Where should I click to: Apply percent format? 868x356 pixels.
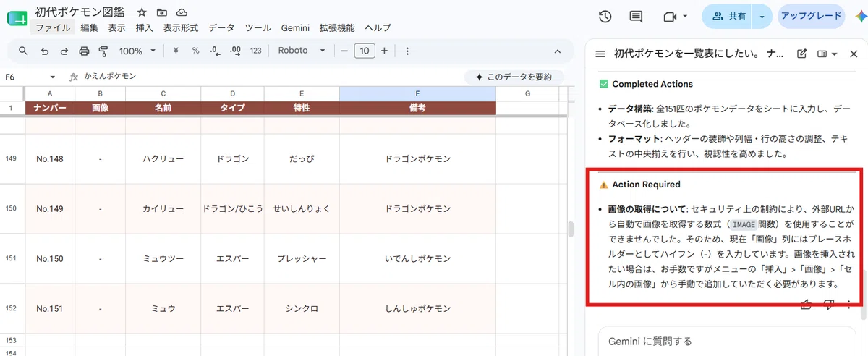pos(195,51)
